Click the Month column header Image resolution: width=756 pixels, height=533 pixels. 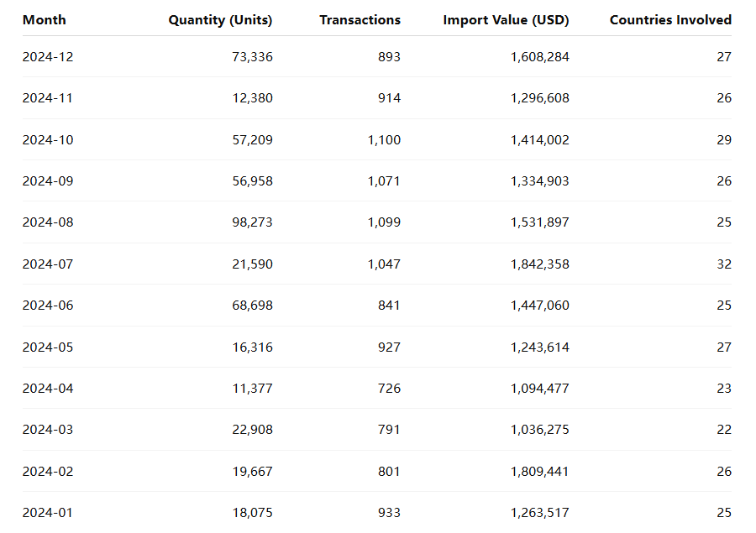click(x=45, y=20)
